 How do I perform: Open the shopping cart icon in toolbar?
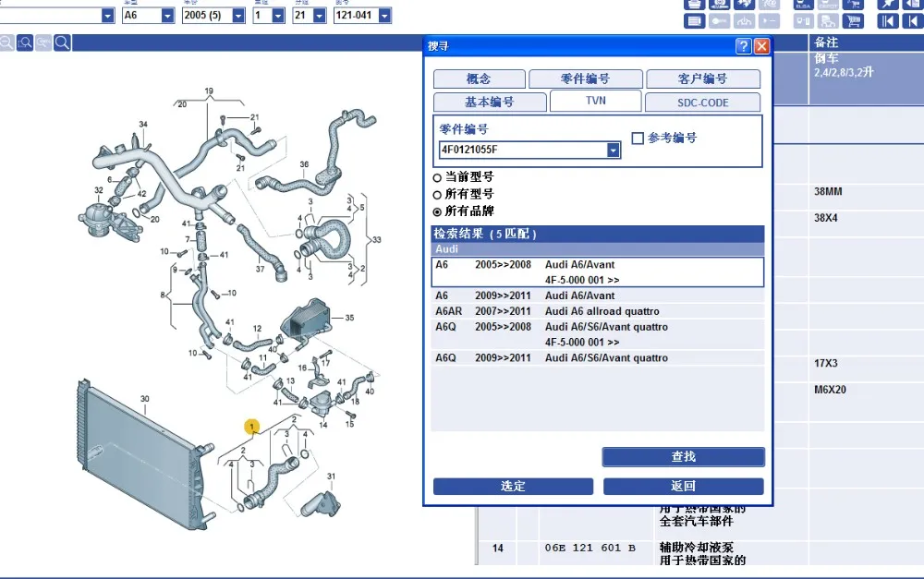pyautogui.click(x=853, y=21)
